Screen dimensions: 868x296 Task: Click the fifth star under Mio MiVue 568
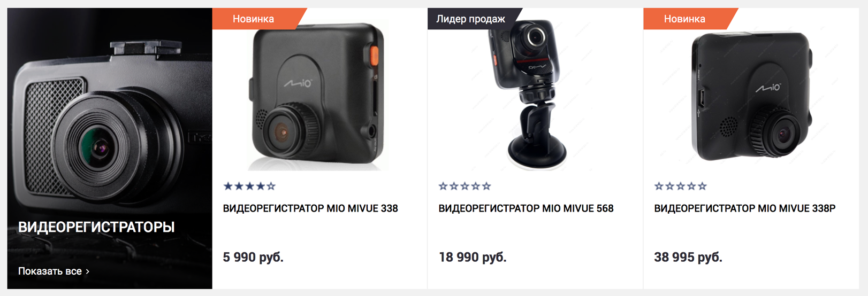486,186
